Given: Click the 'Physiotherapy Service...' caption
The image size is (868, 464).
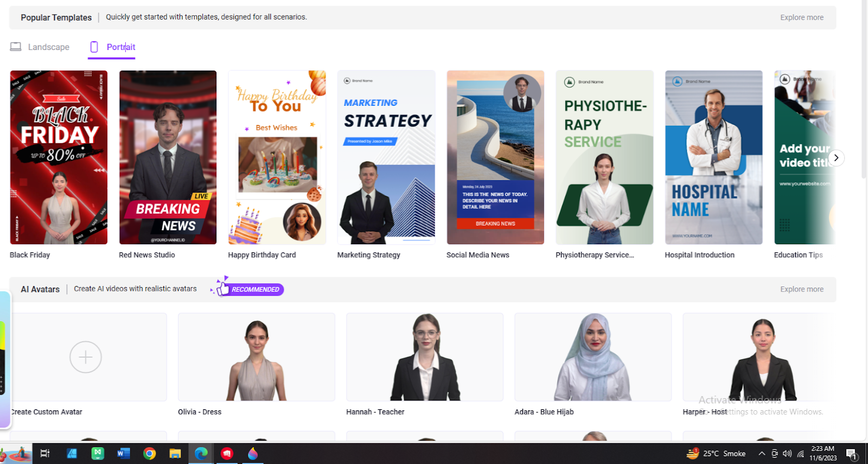Looking at the screenshot, I should [x=595, y=255].
